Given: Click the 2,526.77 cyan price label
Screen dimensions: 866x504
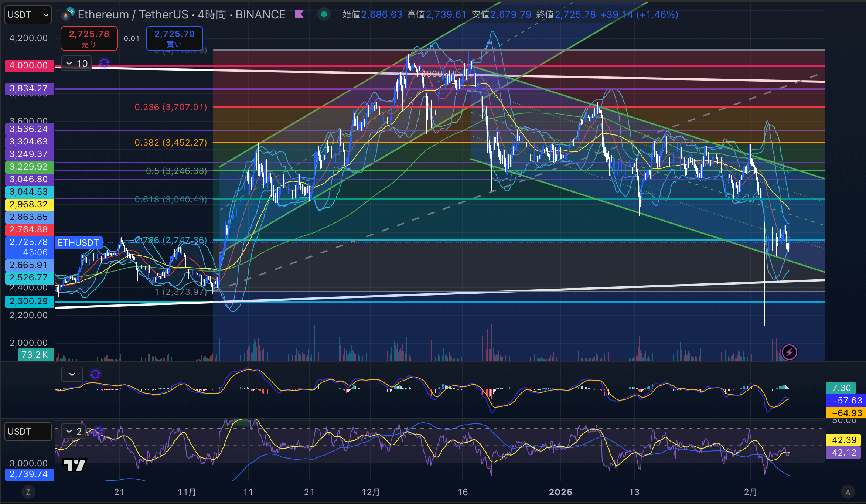Looking at the screenshot, I should click(29, 277).
